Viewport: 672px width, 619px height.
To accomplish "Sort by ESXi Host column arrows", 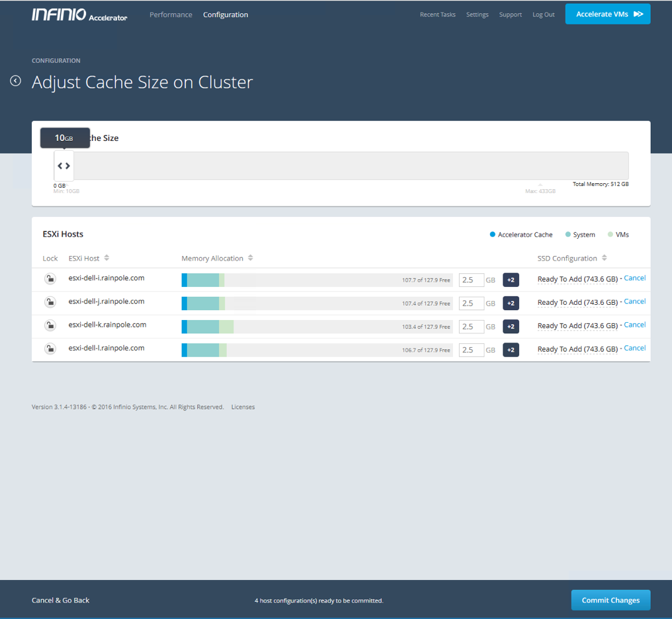I will pyautogui.click(x=106, y=258).
